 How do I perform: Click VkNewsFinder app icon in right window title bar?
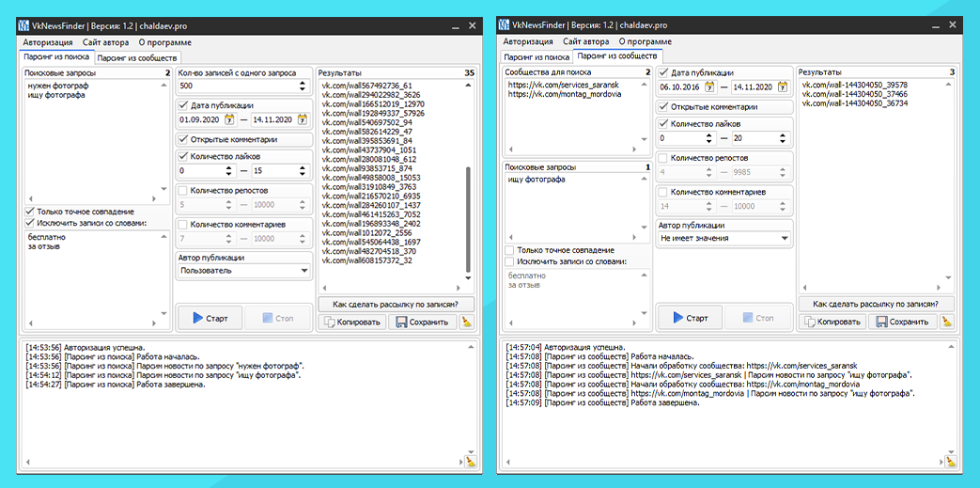505,25
